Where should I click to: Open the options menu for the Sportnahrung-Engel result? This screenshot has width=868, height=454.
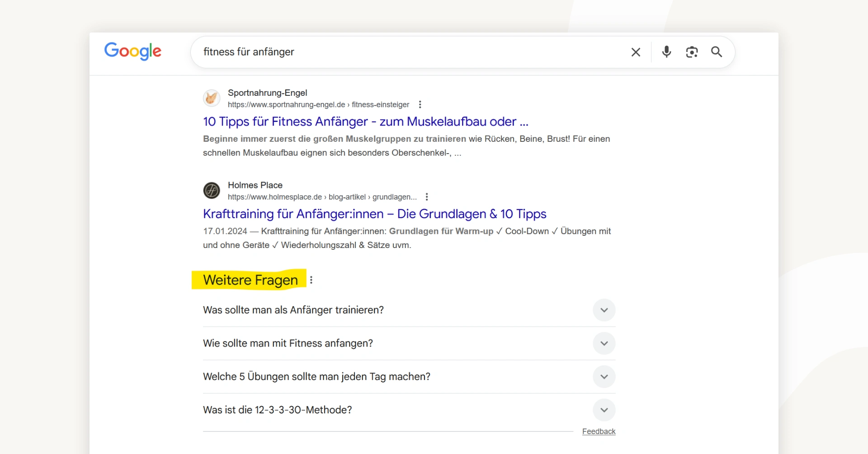pyautogui.click(x=420, y=104)
